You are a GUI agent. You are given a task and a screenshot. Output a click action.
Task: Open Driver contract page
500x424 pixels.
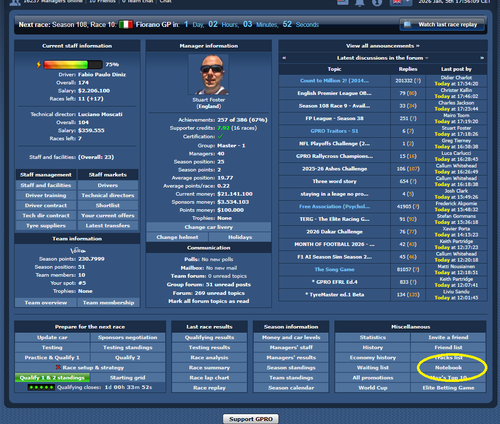click(46, 205)
